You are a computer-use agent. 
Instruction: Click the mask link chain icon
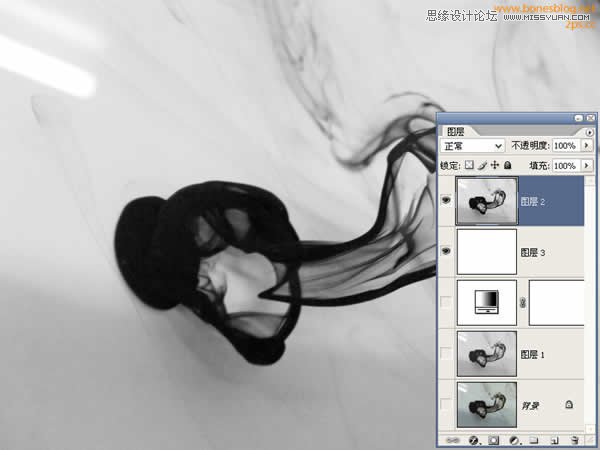[x=523, y=303]
